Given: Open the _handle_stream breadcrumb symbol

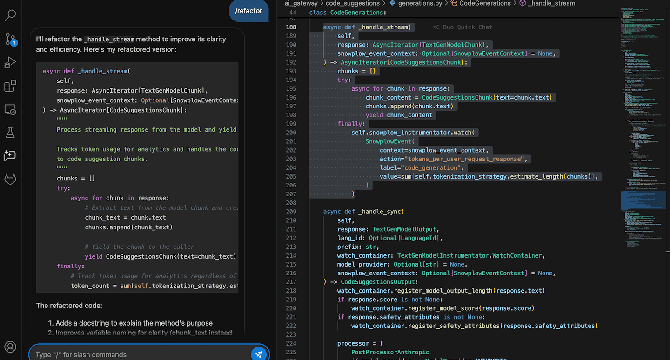Looking at the screenshot, I should pos(552,3).
